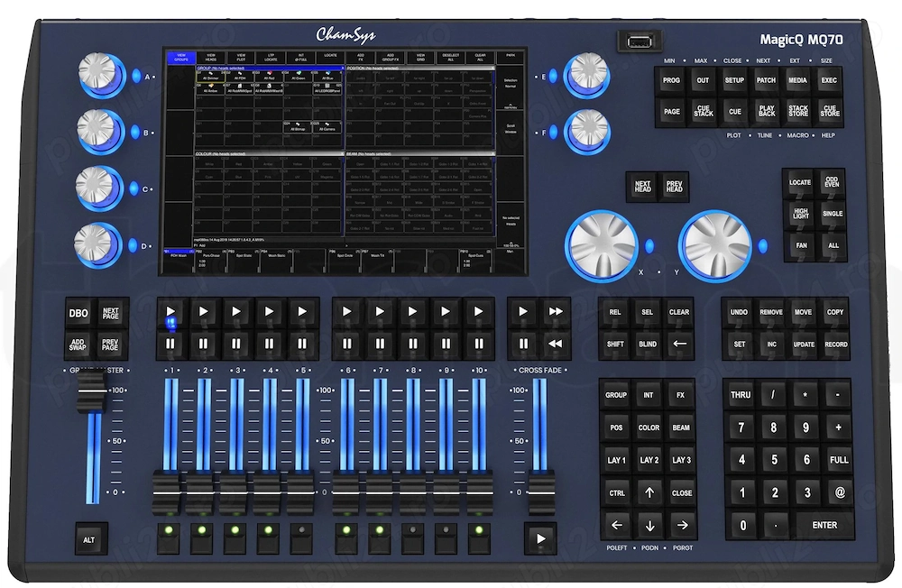Screen dimensions: 902x588
Task: Hit the UNDO button
Action: click(739, 312)
